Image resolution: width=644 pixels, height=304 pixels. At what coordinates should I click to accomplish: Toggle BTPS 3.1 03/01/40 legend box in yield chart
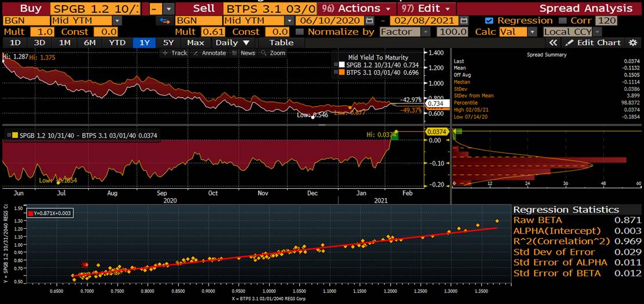336,72
